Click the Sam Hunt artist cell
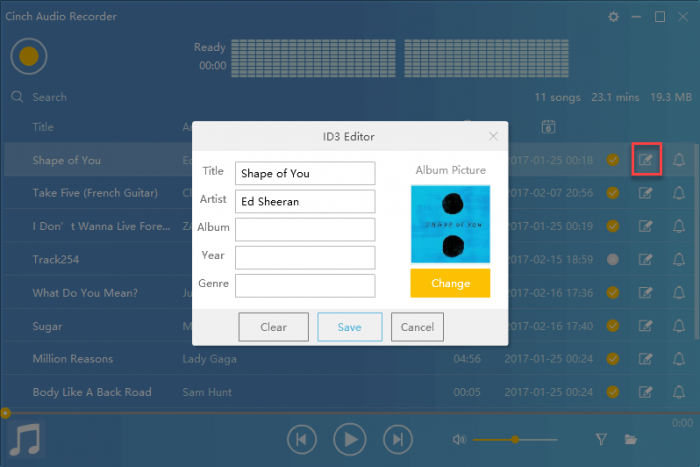The width and height of the screenshot is (700, 467). click(207, 392)
